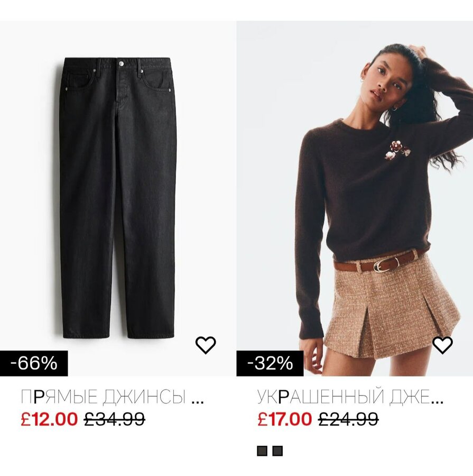Click the £12.00 sale price
473x476 pixels.
[49, 419]
